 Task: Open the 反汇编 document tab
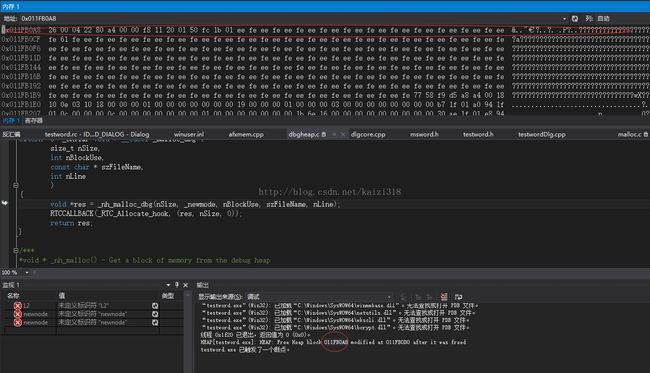click(12, 134)
